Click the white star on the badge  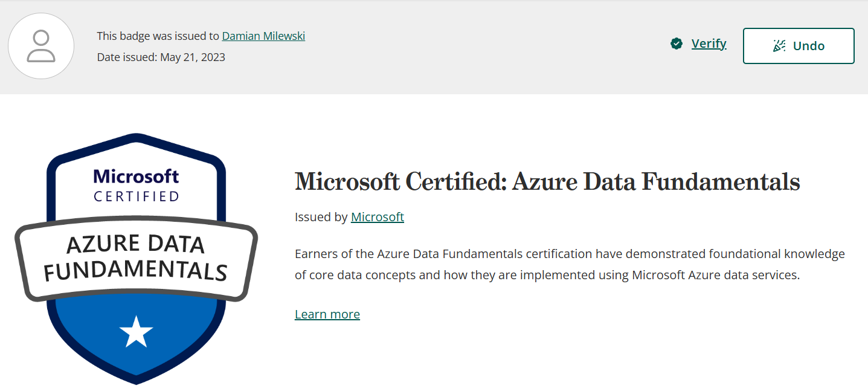click(x=136, y=332)
